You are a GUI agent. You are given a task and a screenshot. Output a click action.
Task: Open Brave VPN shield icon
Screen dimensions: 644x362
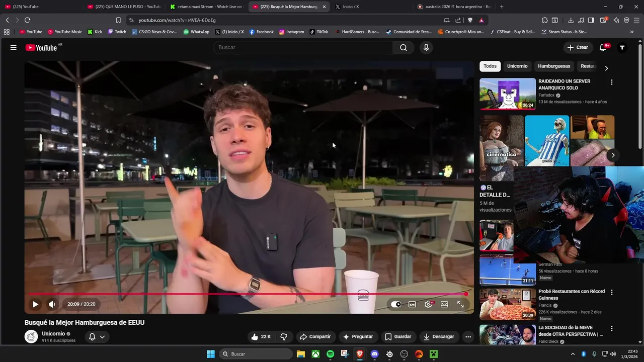(x=626, y=20)
